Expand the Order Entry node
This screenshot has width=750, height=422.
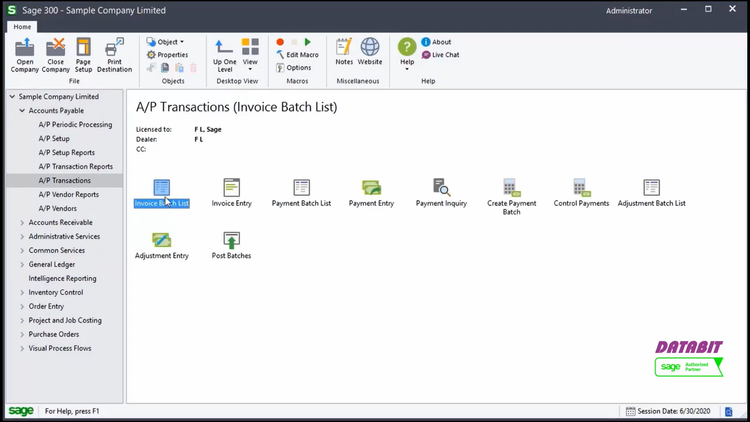(22, 306)
